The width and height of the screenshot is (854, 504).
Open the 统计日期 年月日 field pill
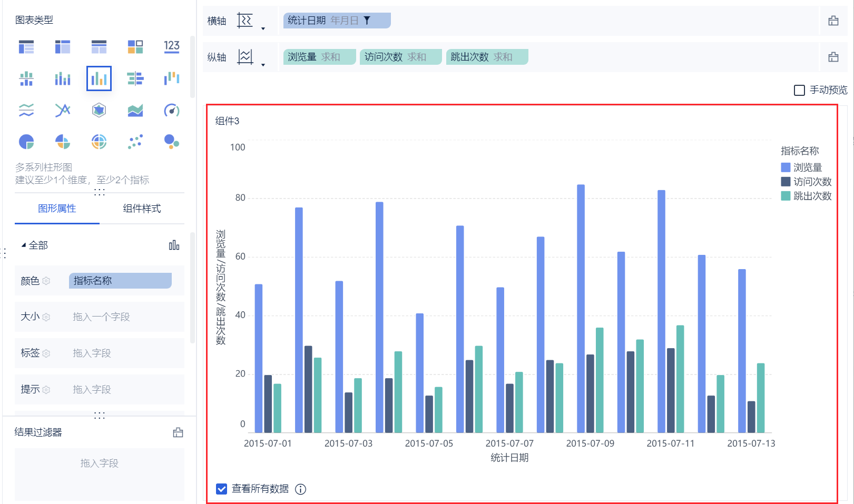click(337, 21)
